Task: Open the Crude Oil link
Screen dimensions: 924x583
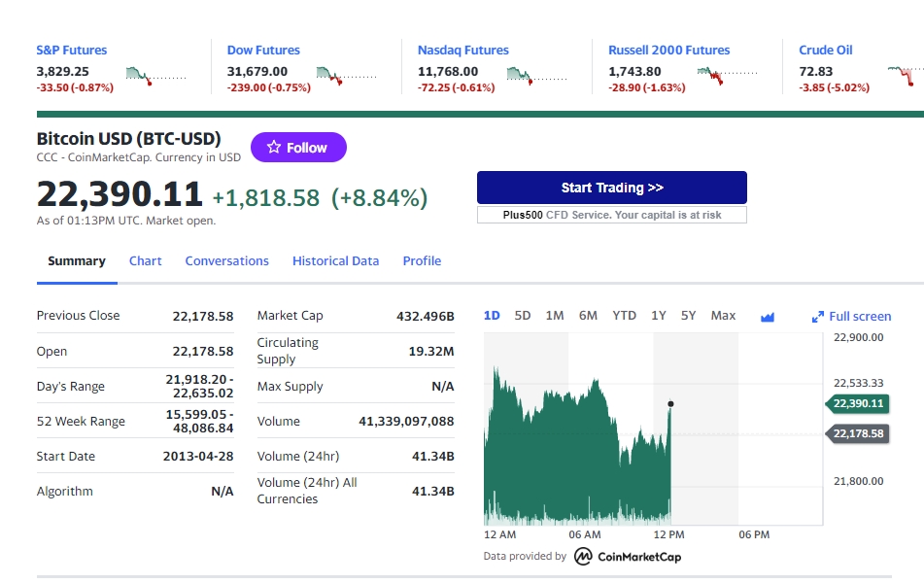Action: tap(826, 51)
